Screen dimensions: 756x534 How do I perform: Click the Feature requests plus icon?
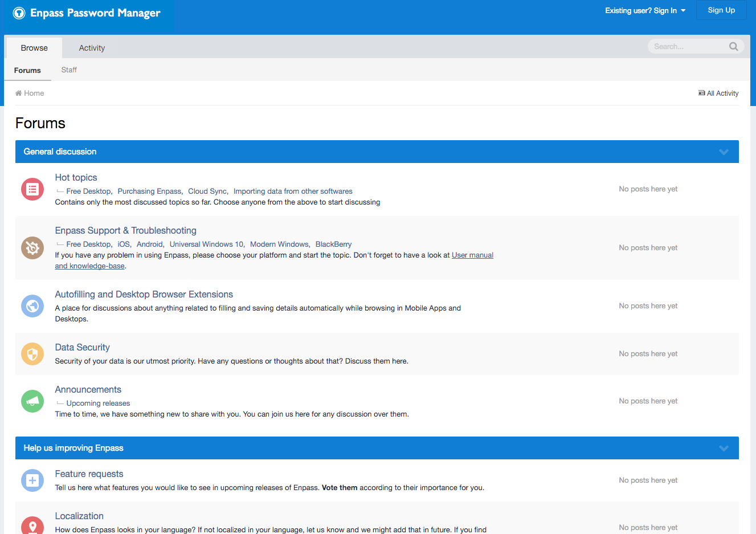pyautogui.click(x=32, y=480)
